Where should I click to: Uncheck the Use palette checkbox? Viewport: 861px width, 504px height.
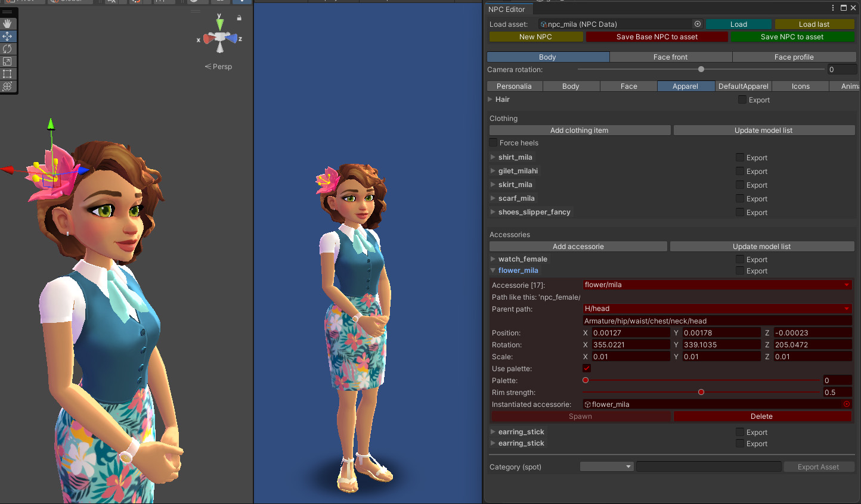pos(587,369)
